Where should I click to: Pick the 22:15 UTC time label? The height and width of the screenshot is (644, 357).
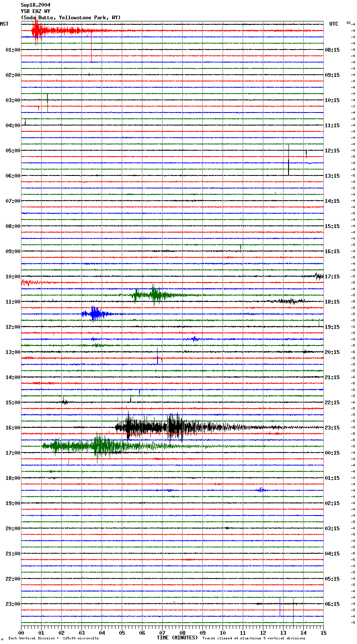tap(332, 403)
